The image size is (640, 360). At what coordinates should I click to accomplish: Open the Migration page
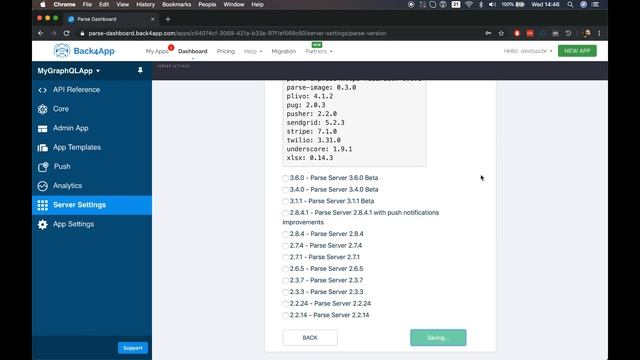(x=284, y=51)
